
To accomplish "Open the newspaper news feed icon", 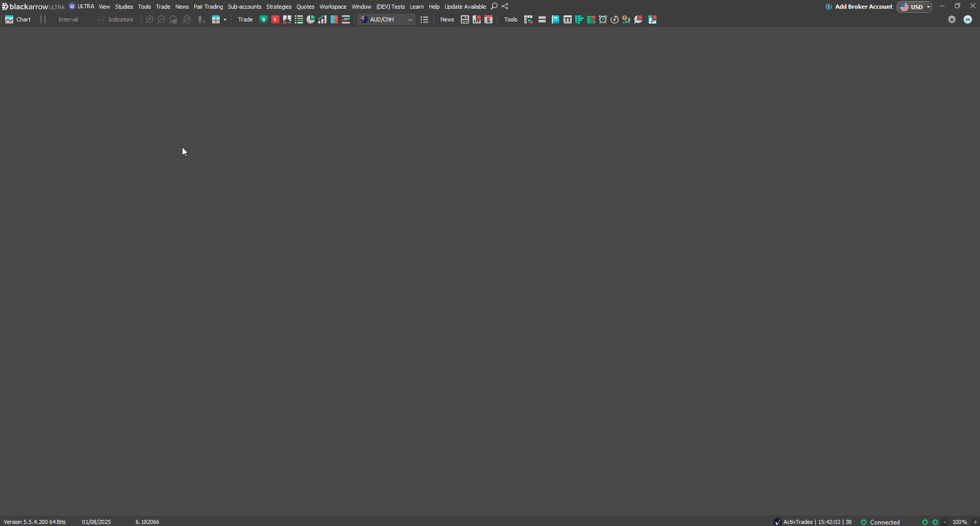I will click(x=465, y=19).
